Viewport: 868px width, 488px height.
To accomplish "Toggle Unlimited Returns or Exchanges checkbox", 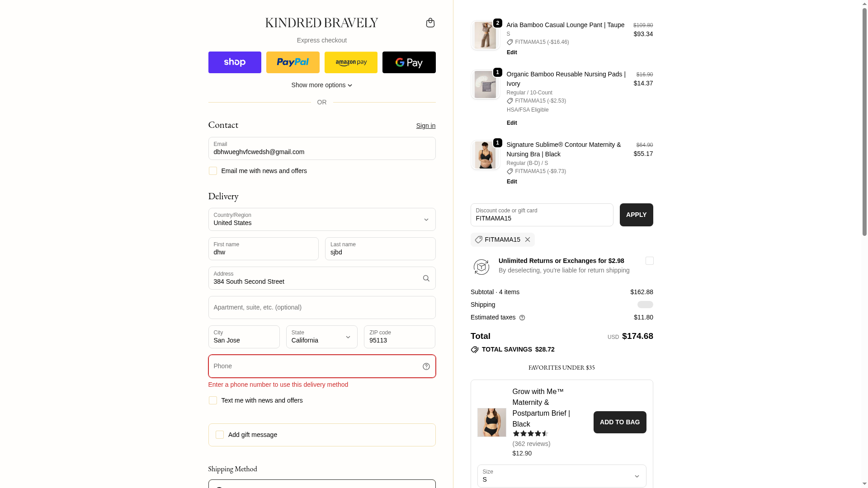I will tap(649, 261).
